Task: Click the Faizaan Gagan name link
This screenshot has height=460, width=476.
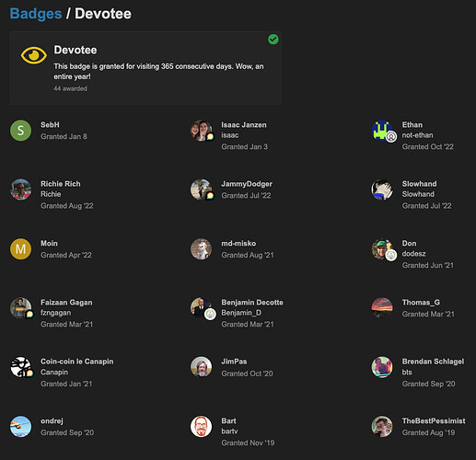Action: (x=66, y=303)
